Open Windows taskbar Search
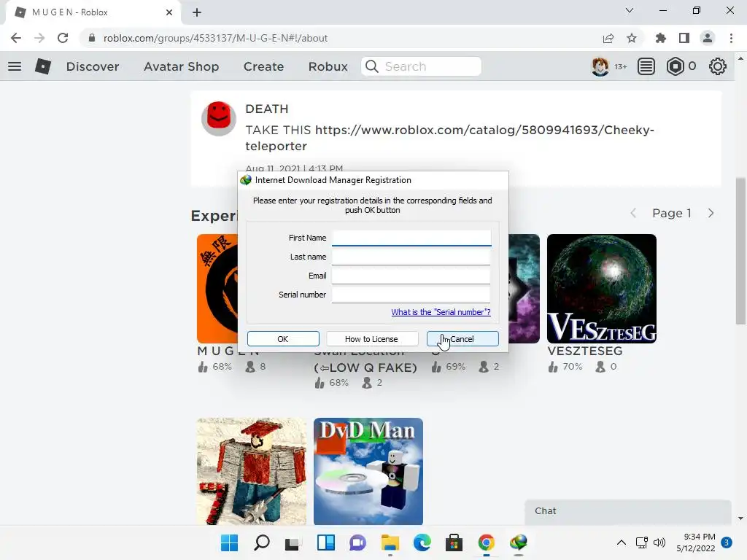 click(x=262, y=542)
